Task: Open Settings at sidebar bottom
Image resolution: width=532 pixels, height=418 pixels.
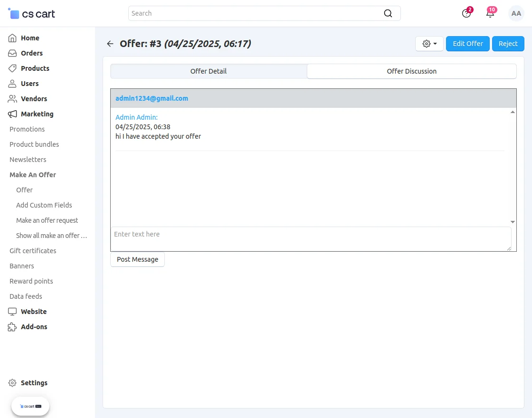Action: [34, 383]
